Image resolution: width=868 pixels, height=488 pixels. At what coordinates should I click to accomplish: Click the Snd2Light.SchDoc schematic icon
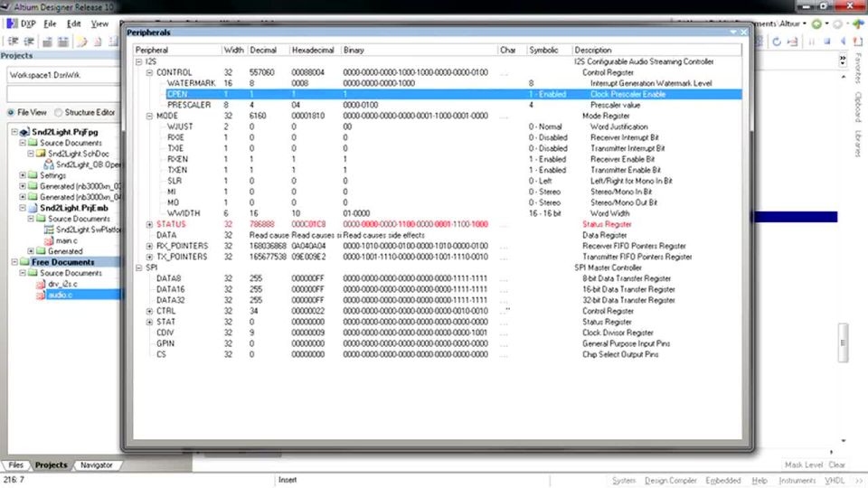click(x=41, y=154)
